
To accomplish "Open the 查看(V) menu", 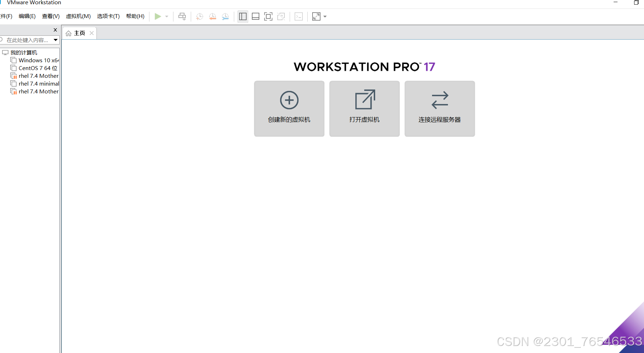I will pyautogui.click(x=51, y=16).
